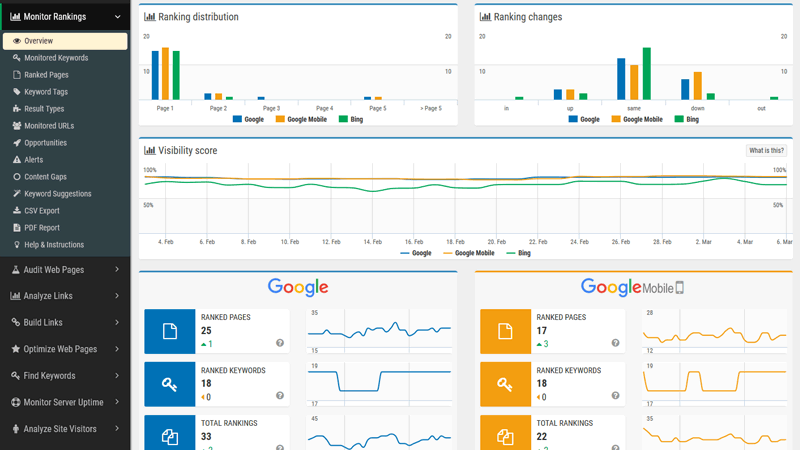
Task: Toggle Bing line in Visibility score legend
Action: (x=518, y=253)
